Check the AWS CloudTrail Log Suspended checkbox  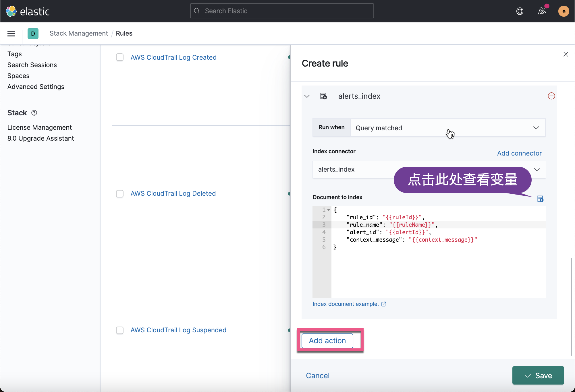(x=120, y=330)
